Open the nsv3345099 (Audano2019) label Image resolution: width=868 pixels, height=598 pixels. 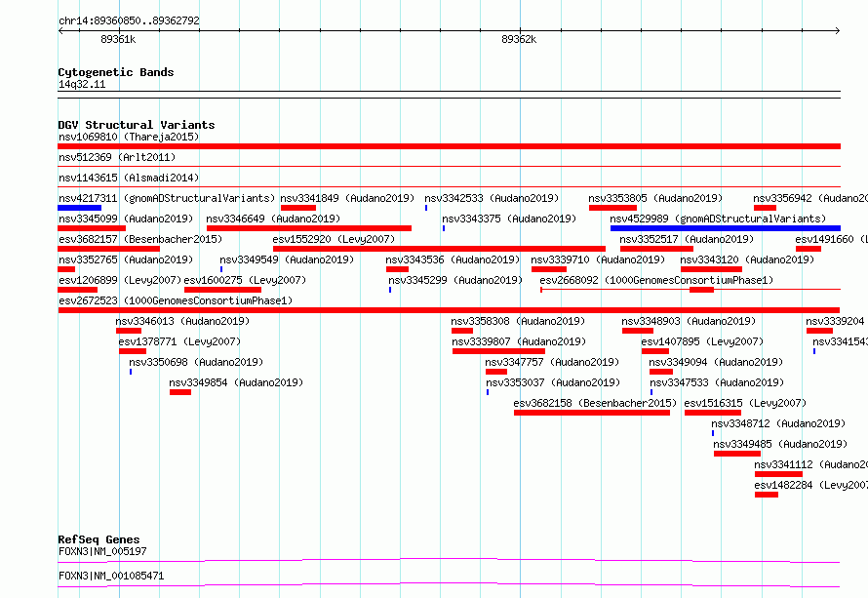[x=126, y=219]
